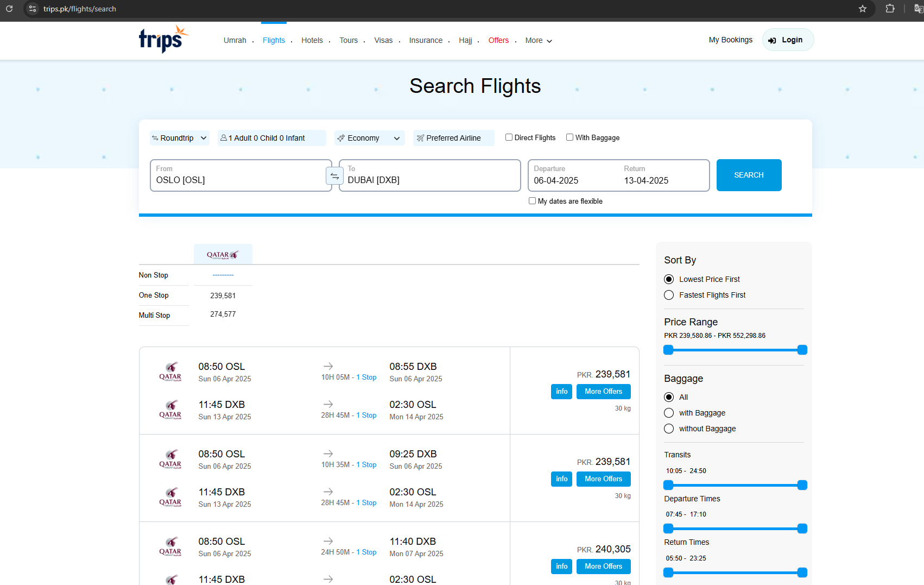The image size is (924, 585).
Task: Select without Baggage filter
Action: 669,429
